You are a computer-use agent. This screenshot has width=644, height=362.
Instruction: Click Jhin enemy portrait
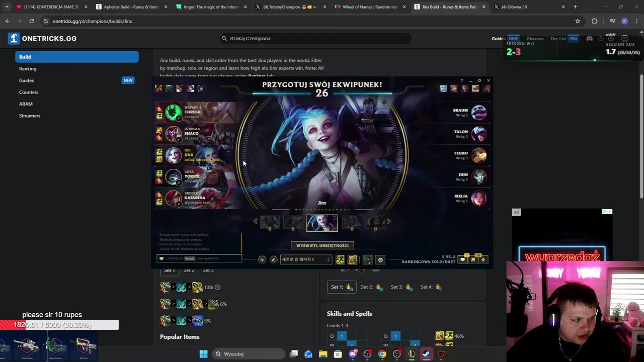(x=478, y=177)
